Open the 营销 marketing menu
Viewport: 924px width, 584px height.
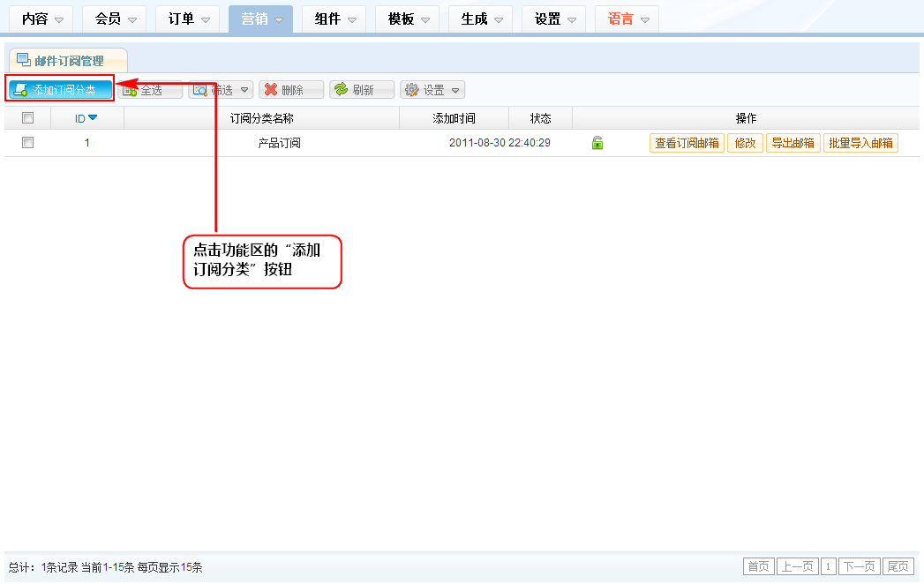tap(260, 19)
